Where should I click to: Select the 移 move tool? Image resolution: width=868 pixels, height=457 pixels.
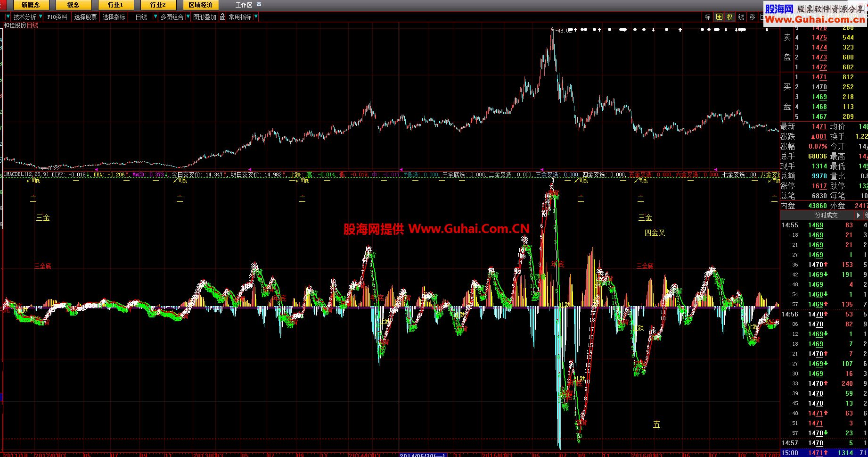pyautogui.click(x=752, y=17)
